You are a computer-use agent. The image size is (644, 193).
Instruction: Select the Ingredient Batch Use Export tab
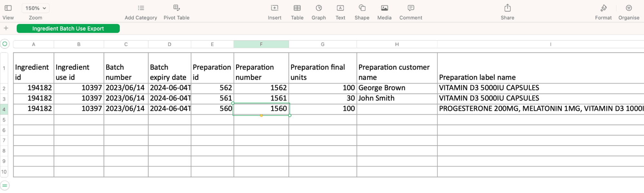[x=68, y=28]
